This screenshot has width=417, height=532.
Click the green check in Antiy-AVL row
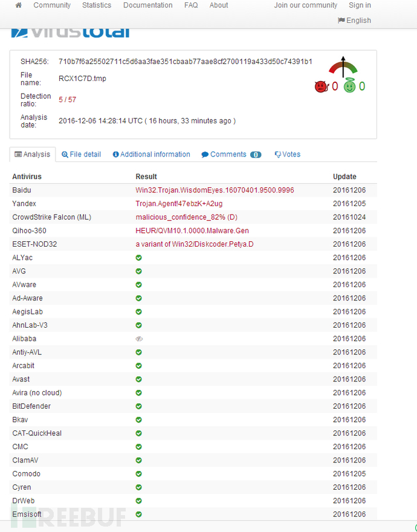[x=139, y=352]
